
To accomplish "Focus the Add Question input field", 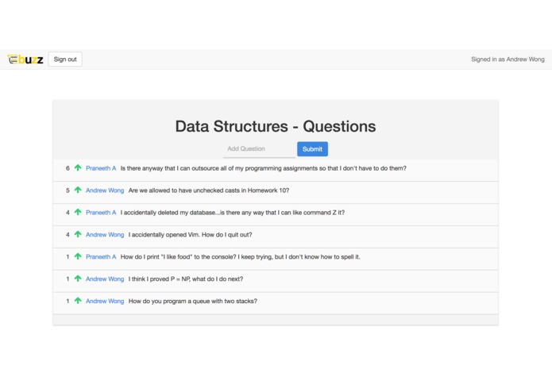I will tap(259, 149).
